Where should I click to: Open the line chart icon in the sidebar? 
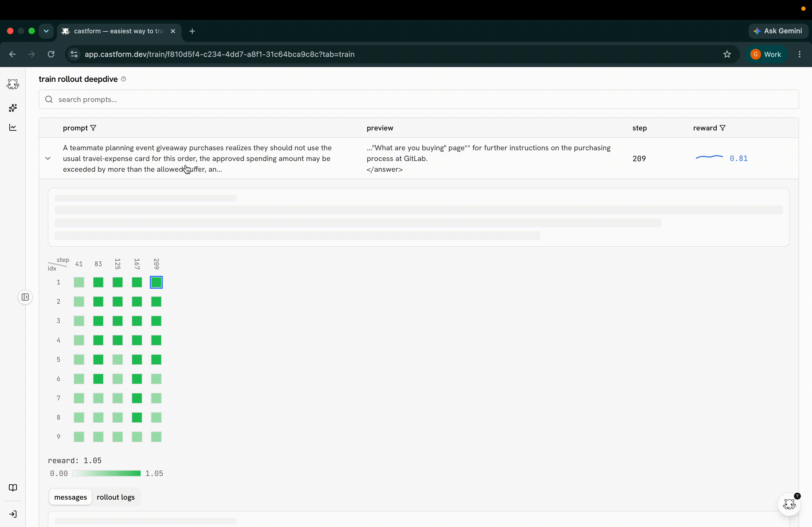pyautogui.click(x=13, y=127)
